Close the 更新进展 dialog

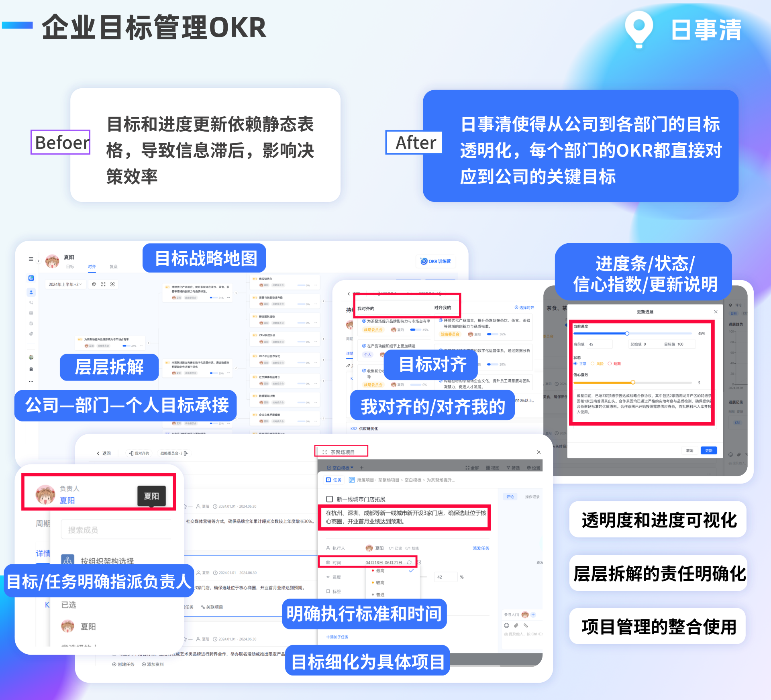[x=716, y=312]
